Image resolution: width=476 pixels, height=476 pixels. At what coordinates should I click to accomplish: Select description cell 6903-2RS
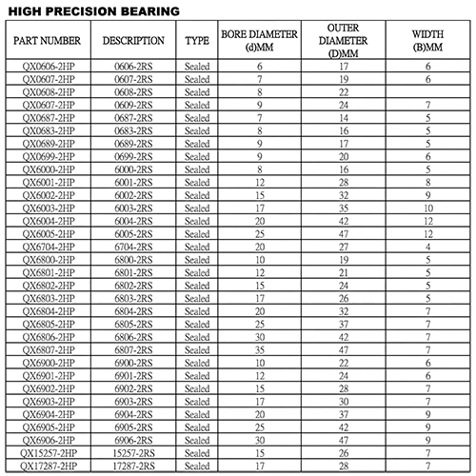click(x=133, y=402)
